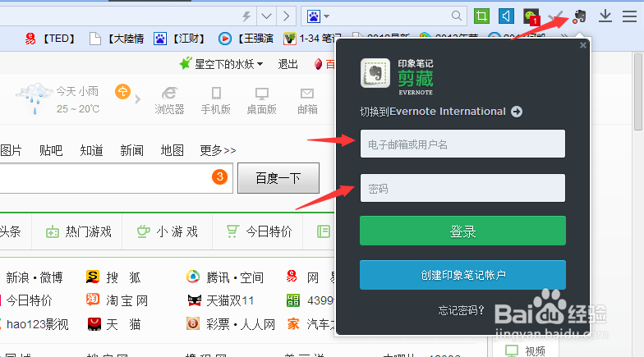Open the 热门游戏 tab
The width and height of the screenshot is (644, 357).
(x=78, y=231)
